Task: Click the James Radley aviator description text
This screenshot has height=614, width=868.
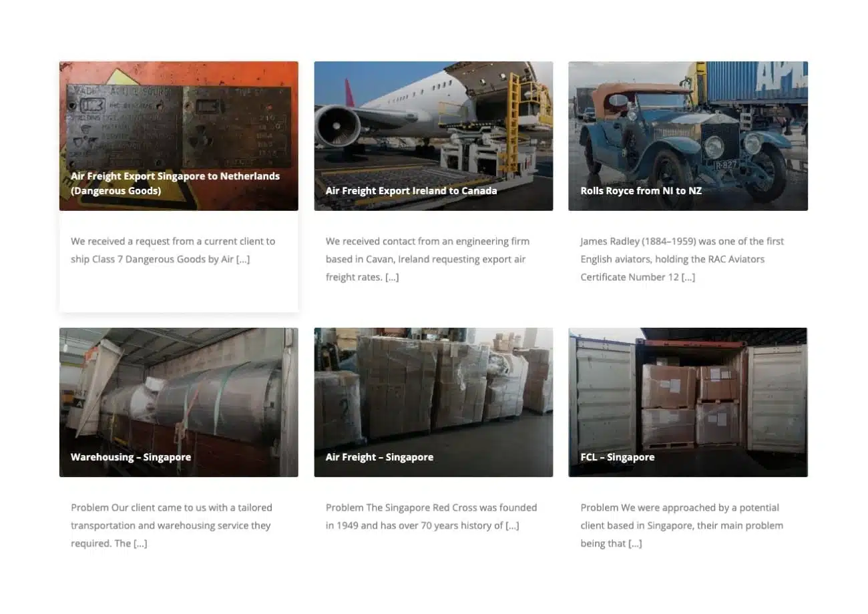Action: coord(682,260)
